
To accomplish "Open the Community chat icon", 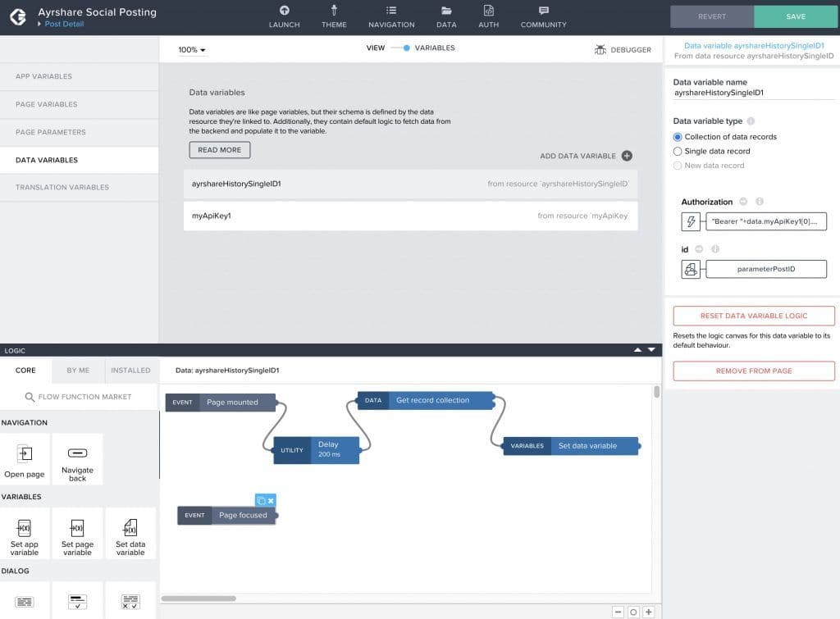I will [543, 10].
